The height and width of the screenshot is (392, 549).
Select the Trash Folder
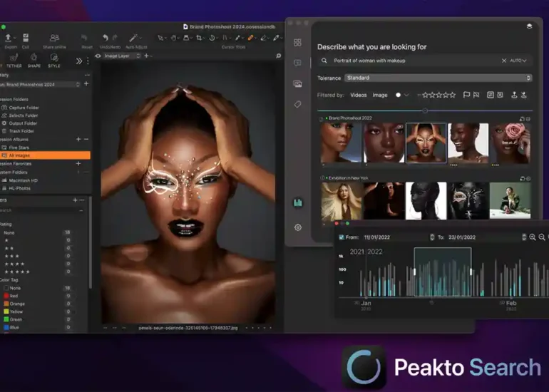click(21, 131)
